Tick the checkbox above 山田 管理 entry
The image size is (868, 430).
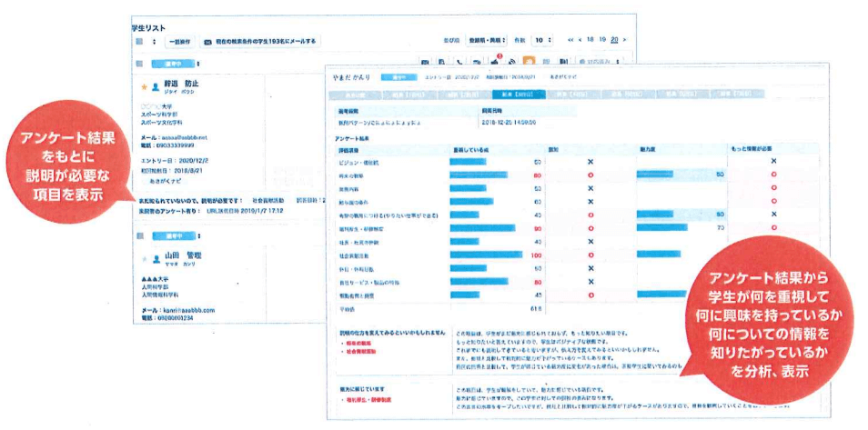(x=139, y=236)
